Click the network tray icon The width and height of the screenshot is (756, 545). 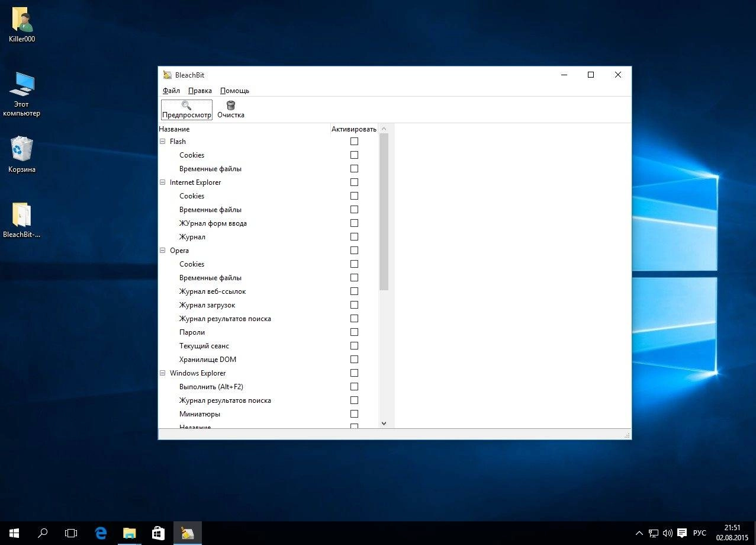point(654,533)
